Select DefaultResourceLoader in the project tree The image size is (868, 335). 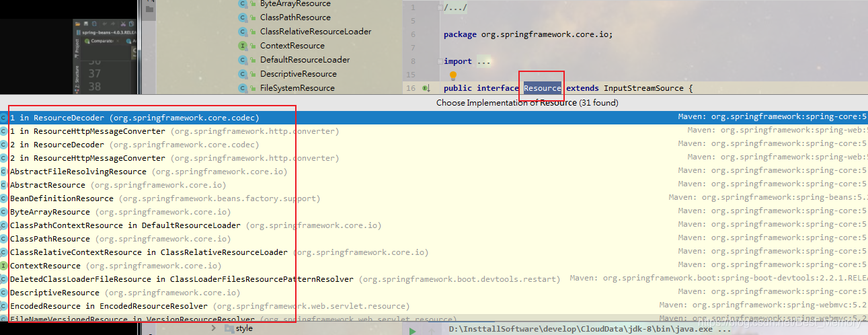click(305, 60)
